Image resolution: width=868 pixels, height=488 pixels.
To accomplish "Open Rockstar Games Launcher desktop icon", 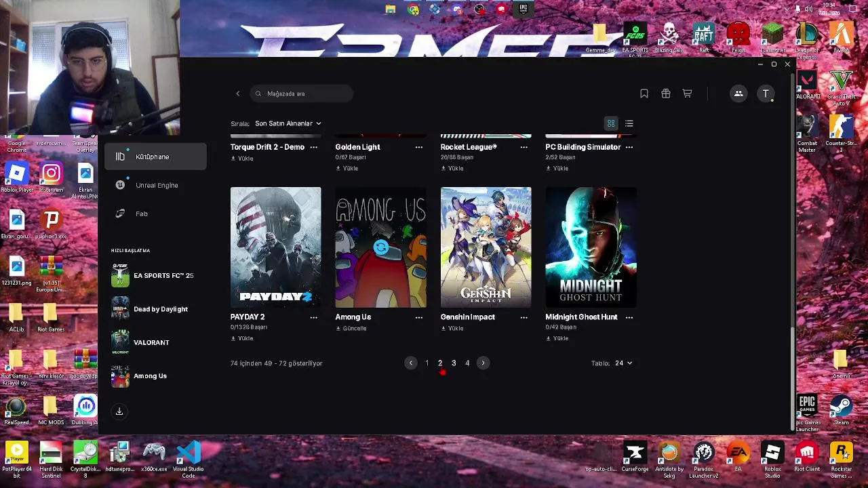I will click(x=842, y=458).
